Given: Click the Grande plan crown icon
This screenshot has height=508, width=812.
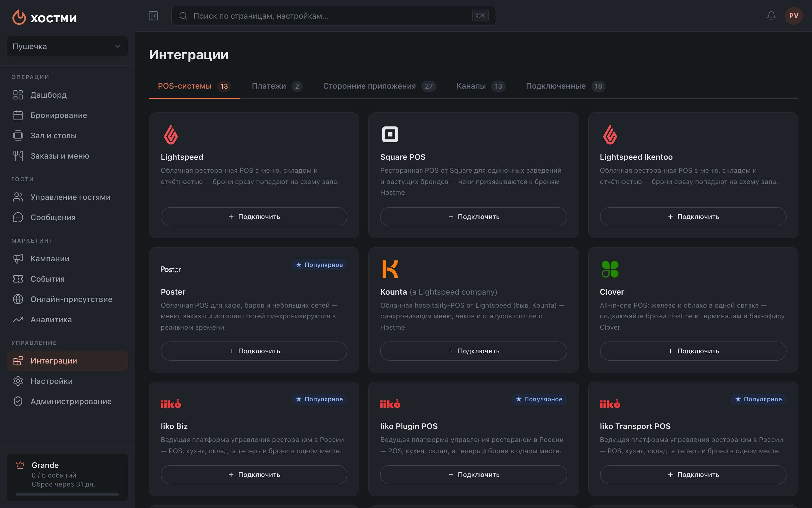Looking at the screenshot, I should tap(21, 465).
